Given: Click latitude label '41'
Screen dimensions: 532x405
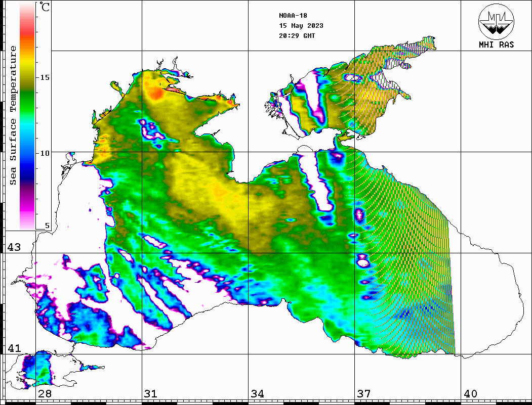Looking at the screenshot, I should point(14,348).
